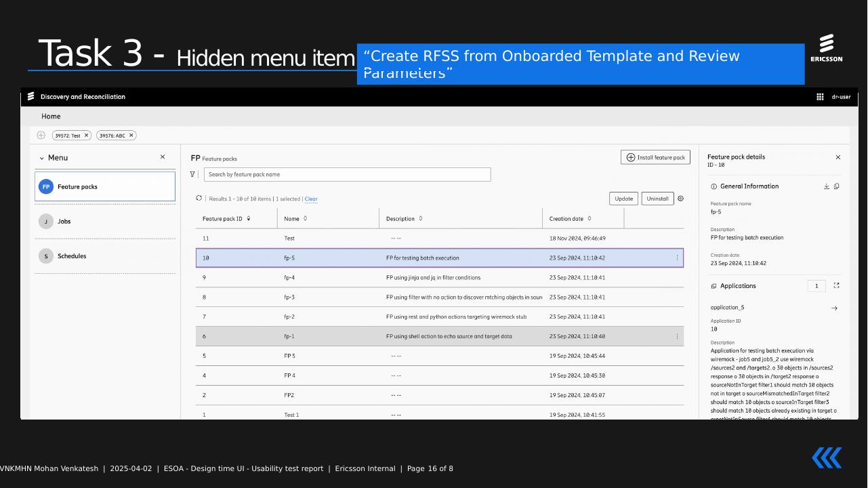This screenshot has width=868, height=488.
Task: Select the FP 5 row
Action: (440, 356)
